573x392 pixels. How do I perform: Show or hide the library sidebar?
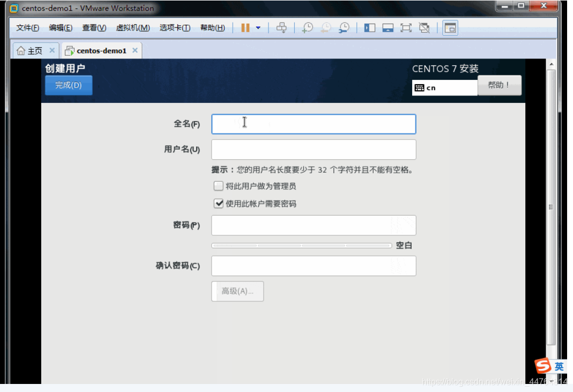click(369, 28)
